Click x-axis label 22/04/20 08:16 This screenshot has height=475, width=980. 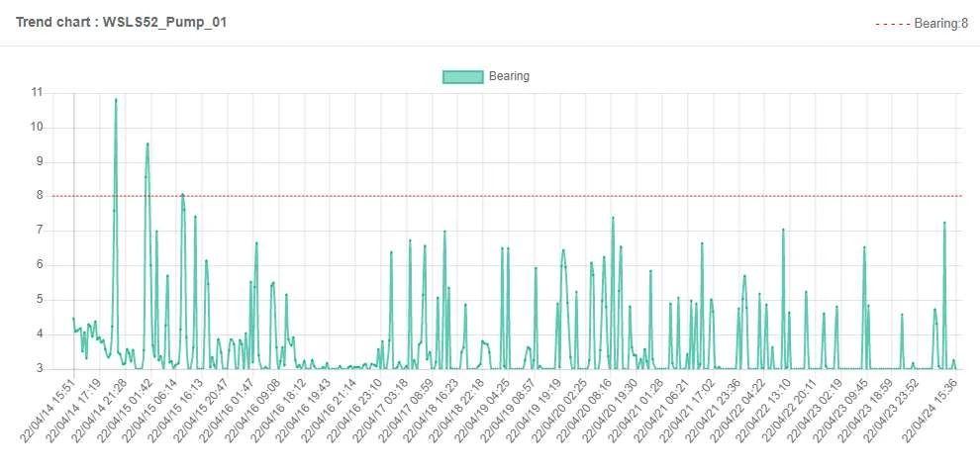click(586, 410)
